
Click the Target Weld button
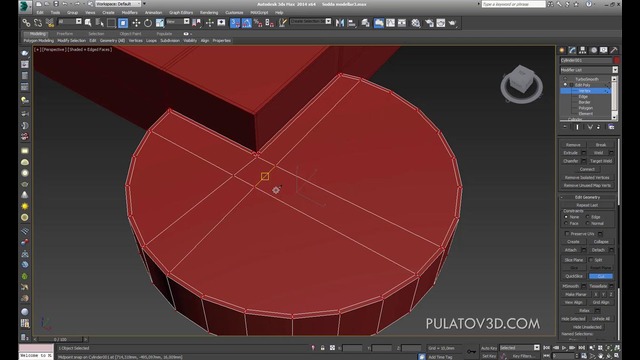point(601,161)
